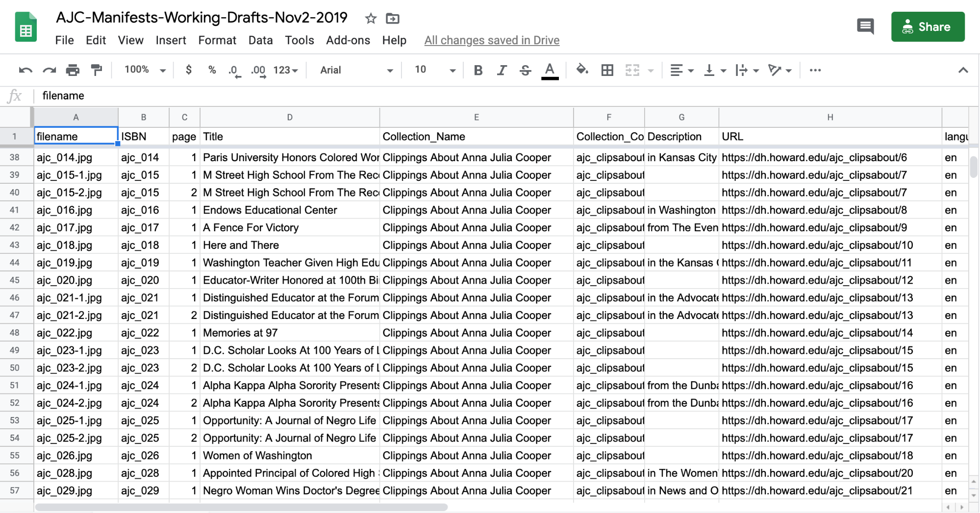
Task: Open the File menu
Action: [x=64, y=40]
